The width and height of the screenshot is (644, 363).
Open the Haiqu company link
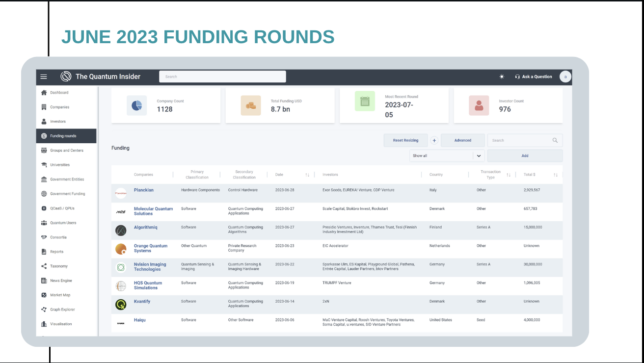(140, 320)
